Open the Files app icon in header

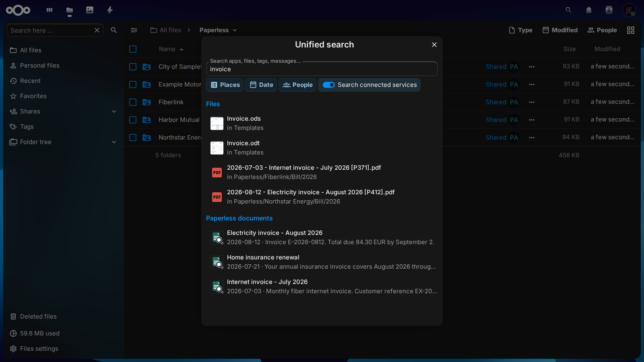click(70, 10)
